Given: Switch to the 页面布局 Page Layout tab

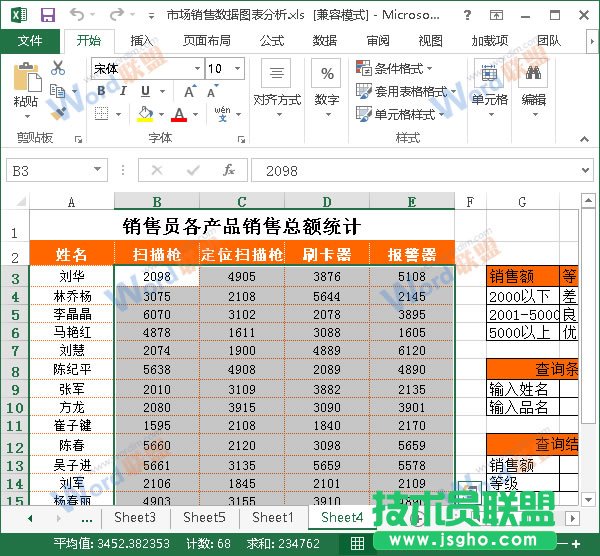Looking at the screenshot, I should coord(207,41).
